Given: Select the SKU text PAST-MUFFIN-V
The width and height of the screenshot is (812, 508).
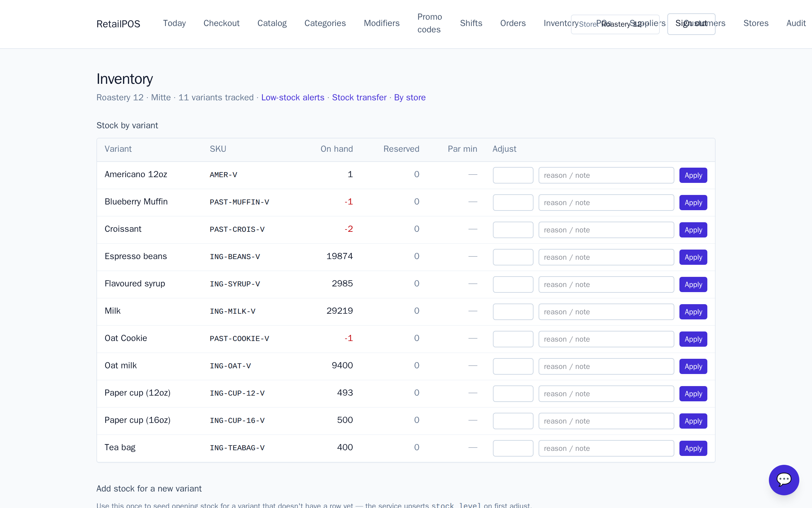Looking at the screenshot, I should click(239, 202).
